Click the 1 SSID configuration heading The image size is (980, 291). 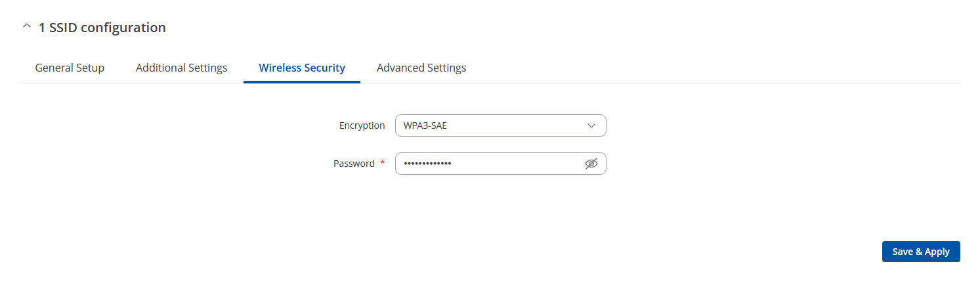coord(102,28)
